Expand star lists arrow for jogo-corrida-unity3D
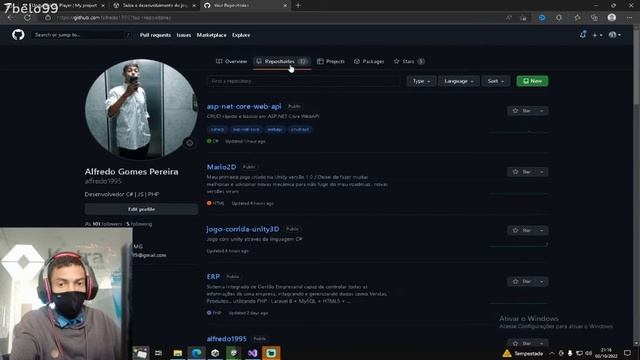 (542, 231)
